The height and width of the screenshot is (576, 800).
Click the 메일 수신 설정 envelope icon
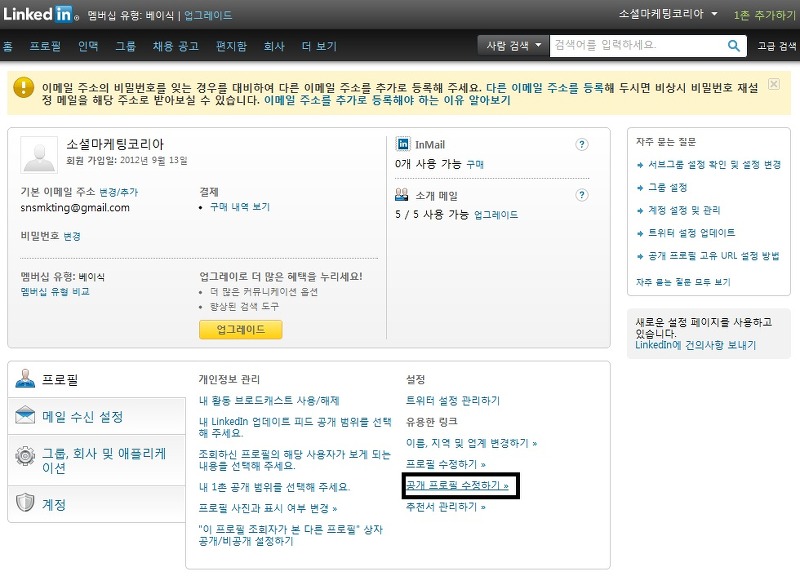point(25,416)
